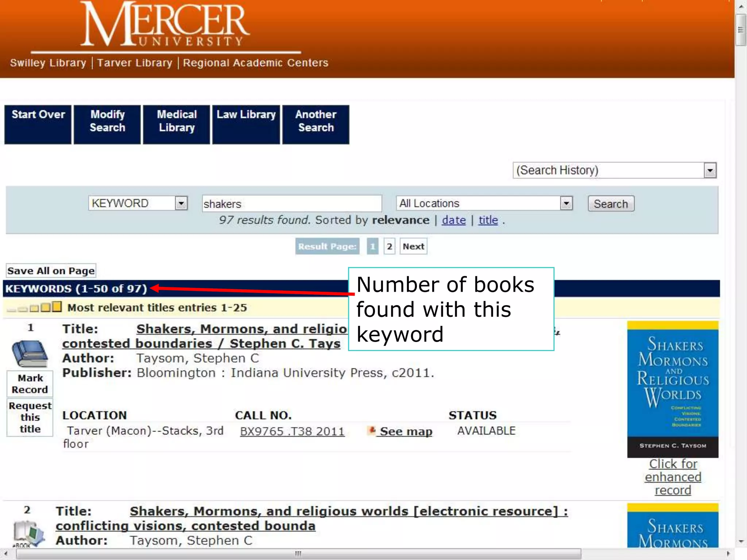Sort results by title

tap(488, 220)
